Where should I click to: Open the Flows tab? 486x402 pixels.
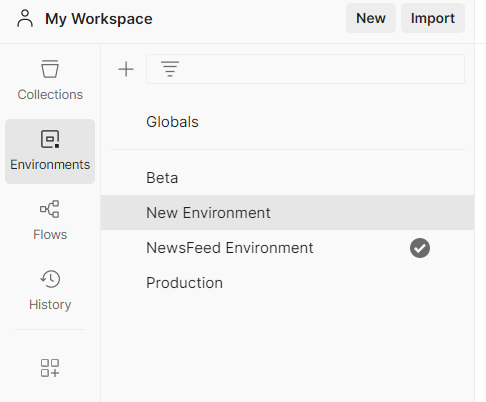50,220
